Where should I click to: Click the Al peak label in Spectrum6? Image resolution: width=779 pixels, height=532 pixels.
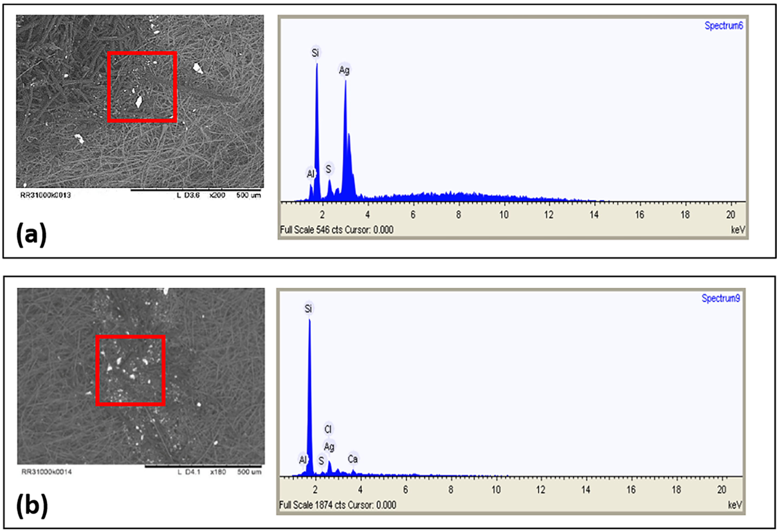click(310, 174)
